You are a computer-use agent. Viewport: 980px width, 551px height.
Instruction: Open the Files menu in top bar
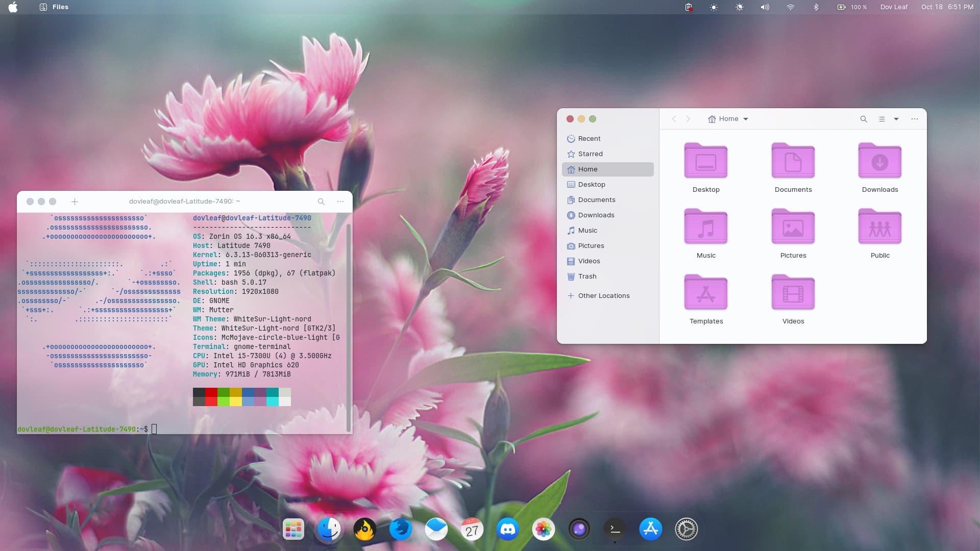(x=60, y=7)
